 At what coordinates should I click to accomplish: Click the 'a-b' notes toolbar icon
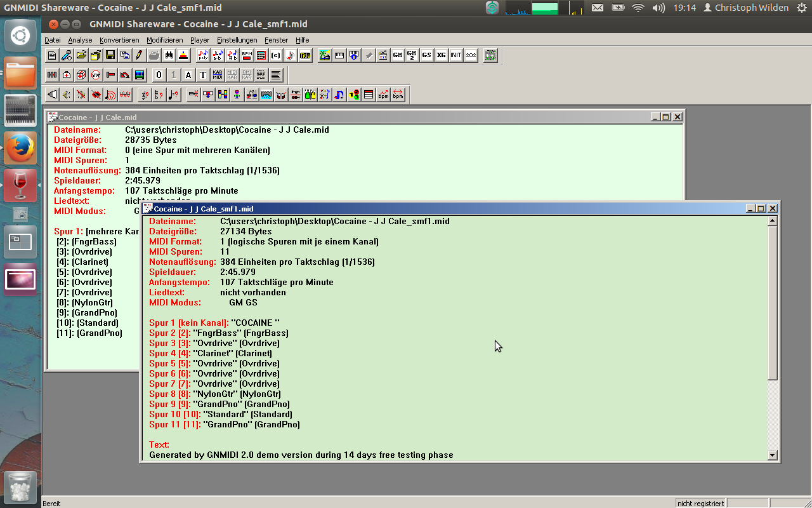pyautogui.click(x=218, y=55)
